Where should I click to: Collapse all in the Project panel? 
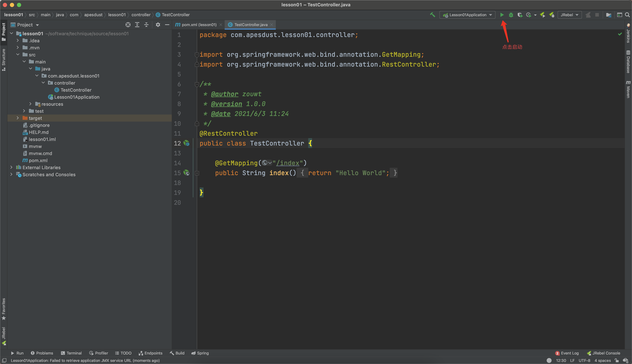[x=146, y=25]
